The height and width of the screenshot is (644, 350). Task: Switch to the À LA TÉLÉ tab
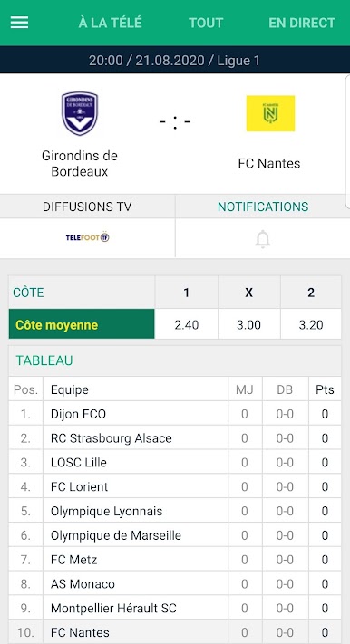click(110, 23)
